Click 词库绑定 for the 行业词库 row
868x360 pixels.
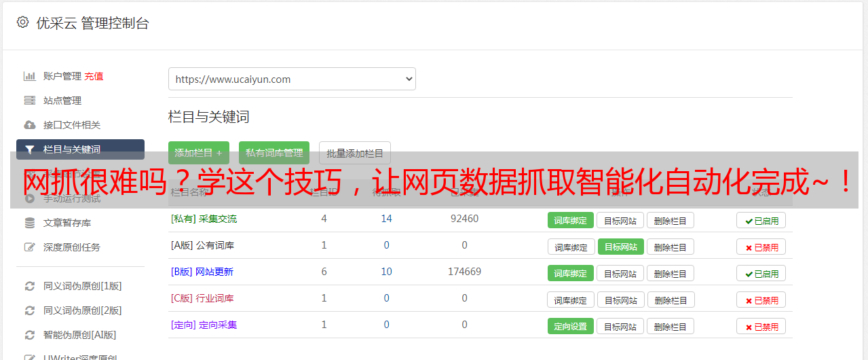pos(571,300)
